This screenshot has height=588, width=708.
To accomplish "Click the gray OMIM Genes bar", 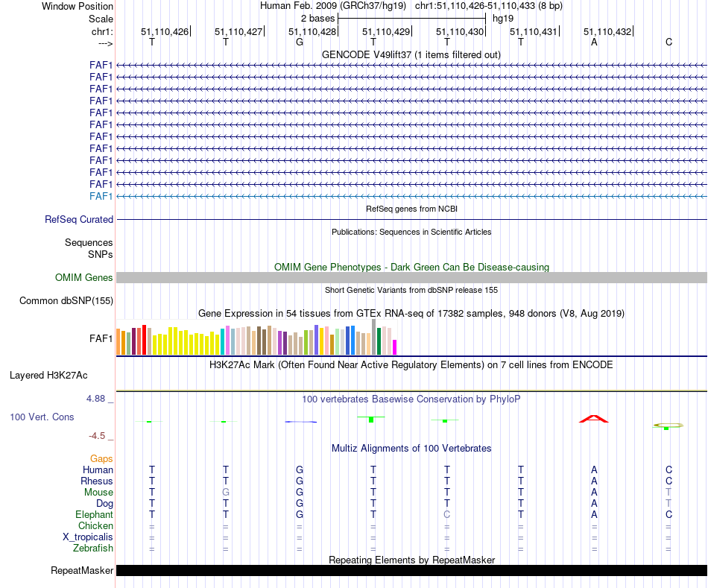I will tap(411, 278).
